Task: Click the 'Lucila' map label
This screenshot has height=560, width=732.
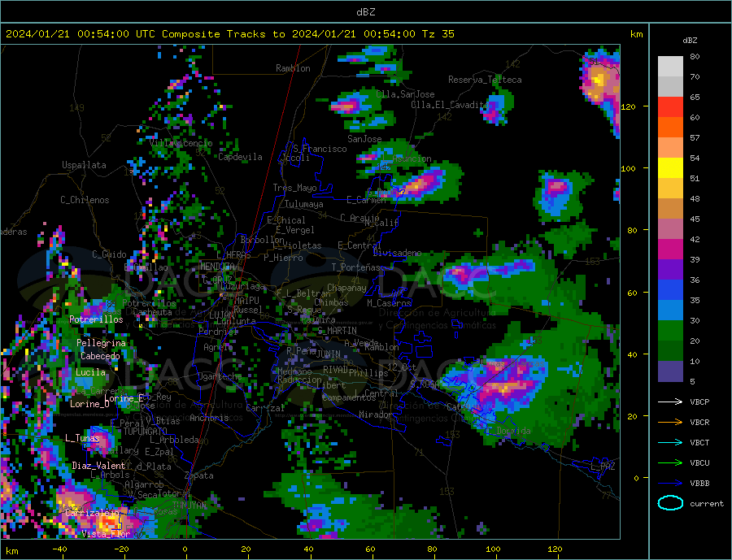Action: [90, 372]
